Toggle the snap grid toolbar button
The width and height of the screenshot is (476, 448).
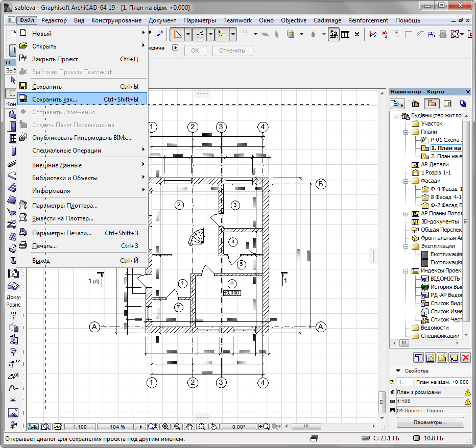pos(244,34)
